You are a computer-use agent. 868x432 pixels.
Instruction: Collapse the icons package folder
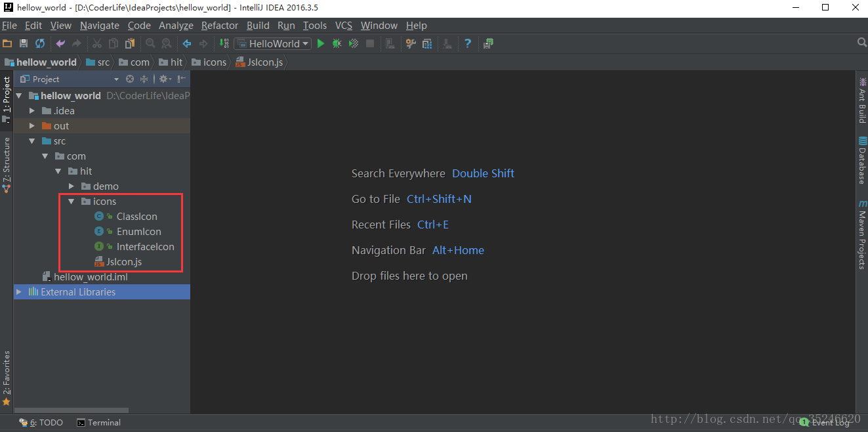72,201
